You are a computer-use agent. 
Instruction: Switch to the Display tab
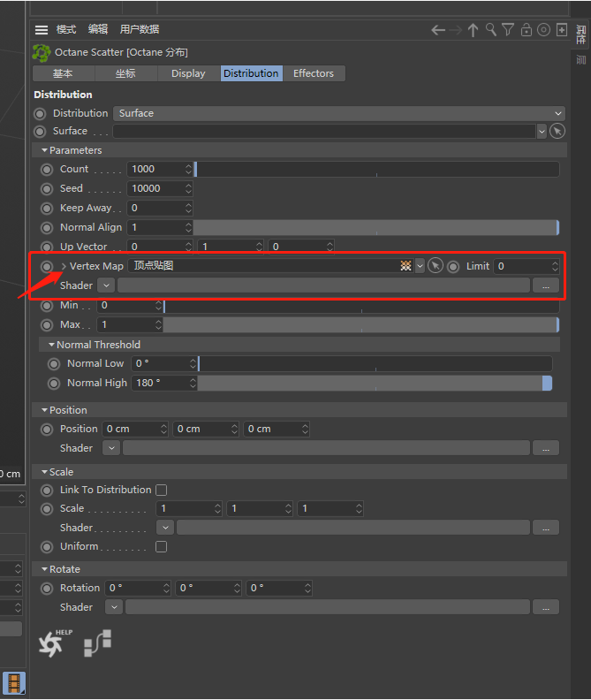188,73
